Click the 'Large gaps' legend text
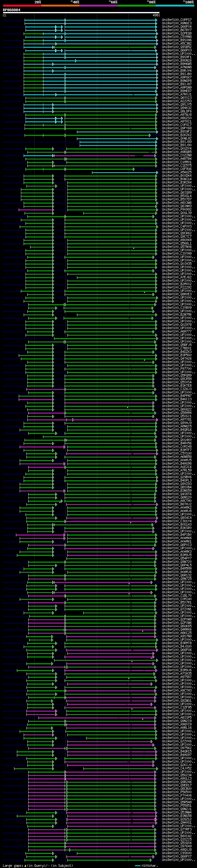Viewport: 197px width, 868px height. pos(12,865)
